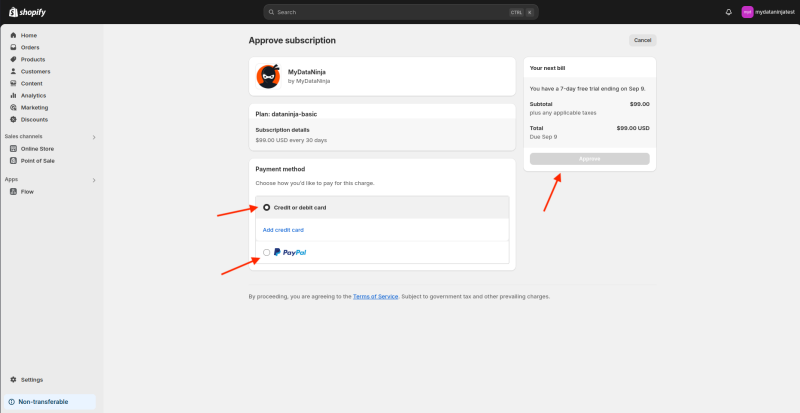800x413 pixels.
Task: Expand the Apps section chevron
Action: point(94,180)
